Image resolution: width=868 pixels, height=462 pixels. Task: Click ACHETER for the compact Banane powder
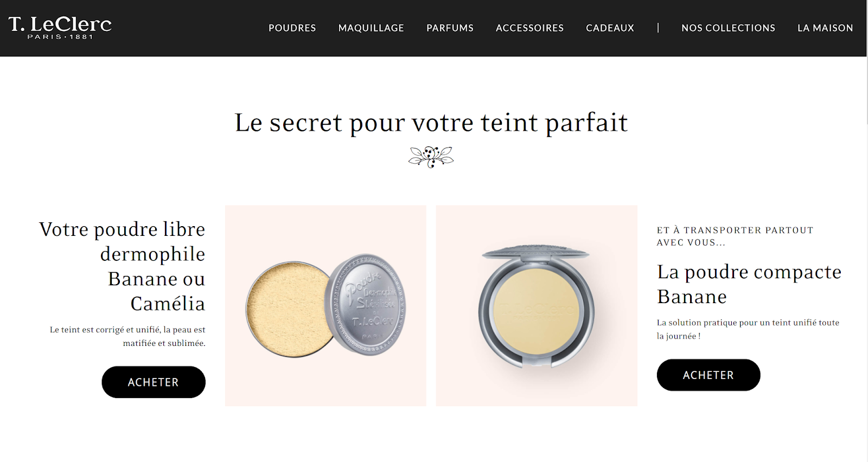(x=709, y=375)
